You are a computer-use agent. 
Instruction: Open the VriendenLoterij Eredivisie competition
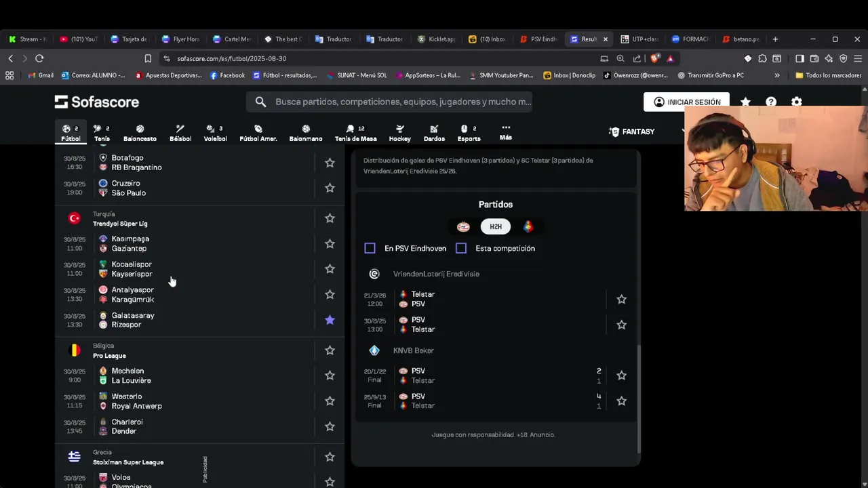point(436,274)
